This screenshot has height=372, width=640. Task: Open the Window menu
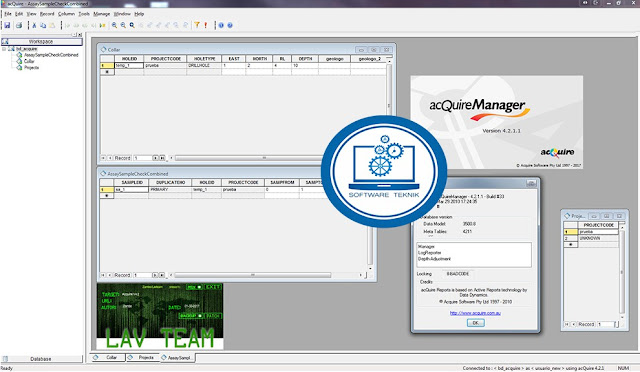tap(122, 14)
